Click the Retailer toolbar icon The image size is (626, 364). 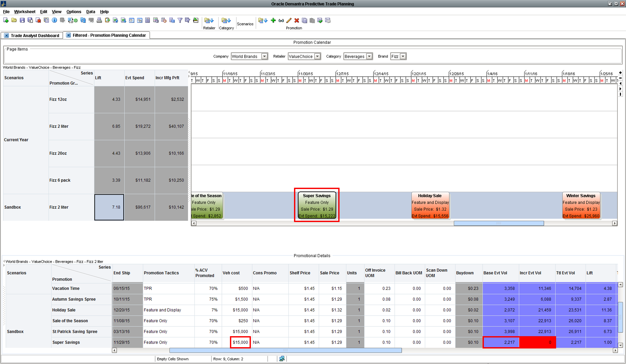pyautogui.click(x=209, y=21)
